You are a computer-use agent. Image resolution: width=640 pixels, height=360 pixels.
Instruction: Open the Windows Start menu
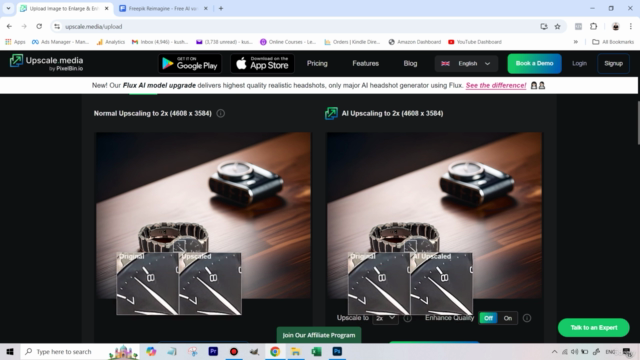point(10,351)
